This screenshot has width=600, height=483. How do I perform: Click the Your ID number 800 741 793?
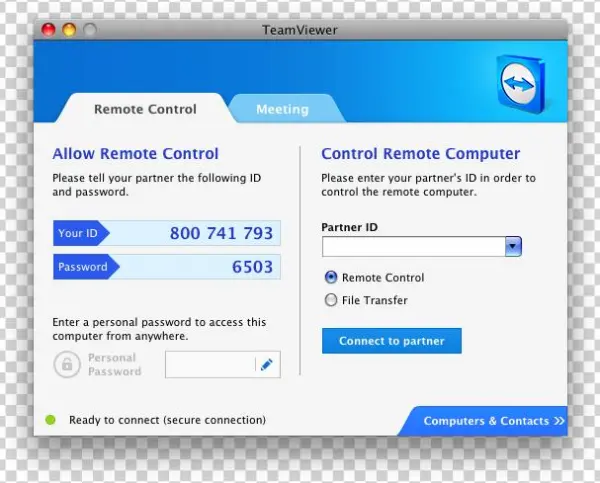pyautogui.click(x=221, y=233)
